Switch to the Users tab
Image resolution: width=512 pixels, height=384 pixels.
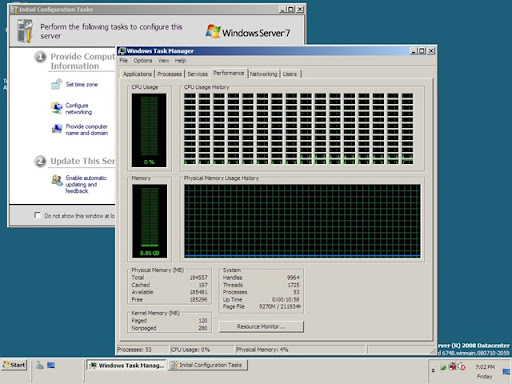(x=290, y=74)
